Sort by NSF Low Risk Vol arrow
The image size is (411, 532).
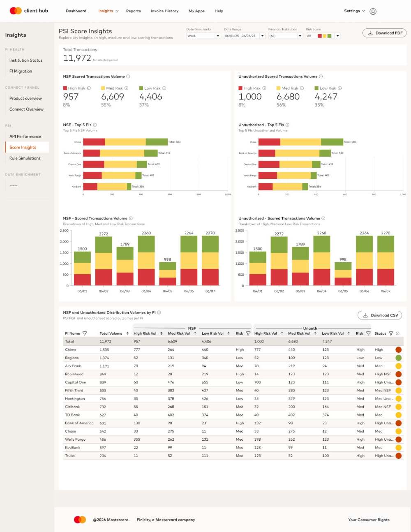[229, 333]
